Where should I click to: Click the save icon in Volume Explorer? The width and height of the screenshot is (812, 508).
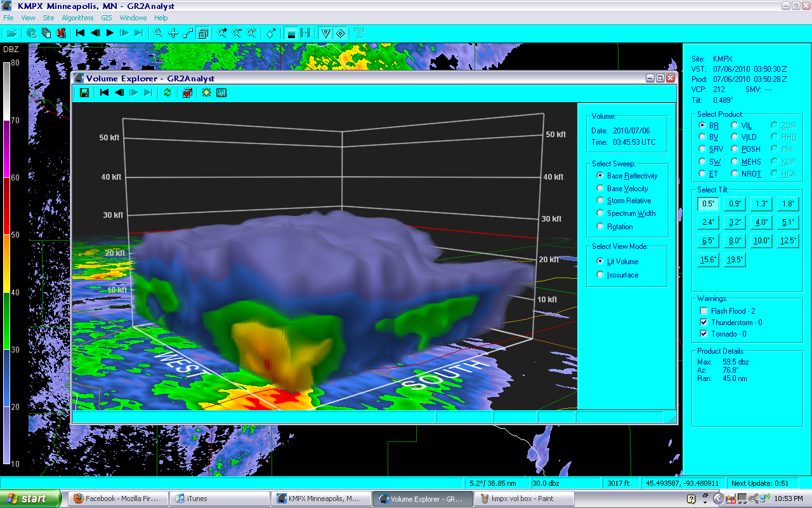tap(84, 93)
